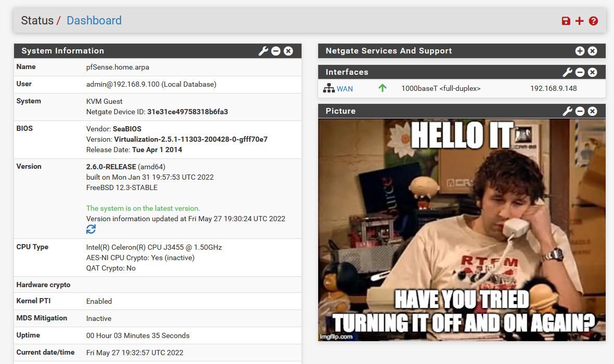
Task: Click the Picture widget title
Action: click(x=341, y=111)
